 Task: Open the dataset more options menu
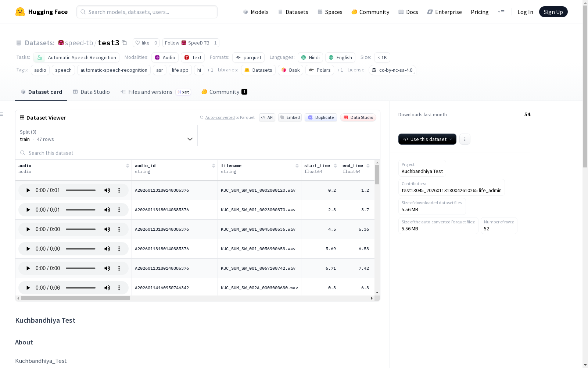click(x=465, y=139)
